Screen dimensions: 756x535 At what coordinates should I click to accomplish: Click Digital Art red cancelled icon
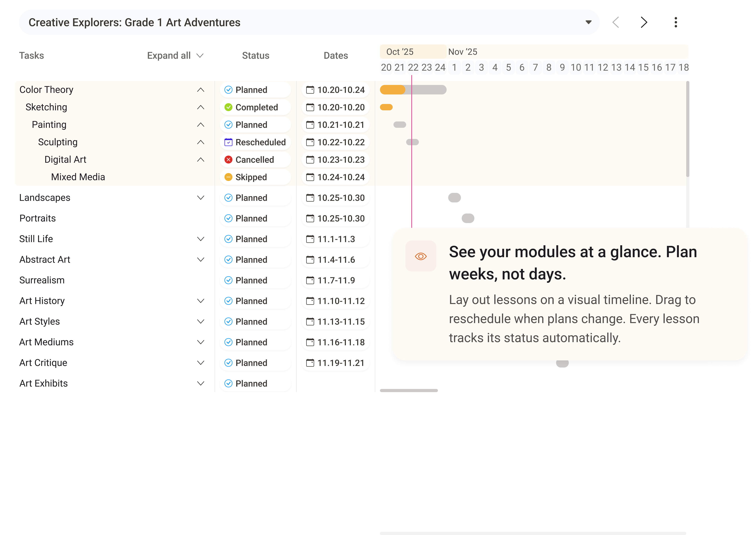228,159
